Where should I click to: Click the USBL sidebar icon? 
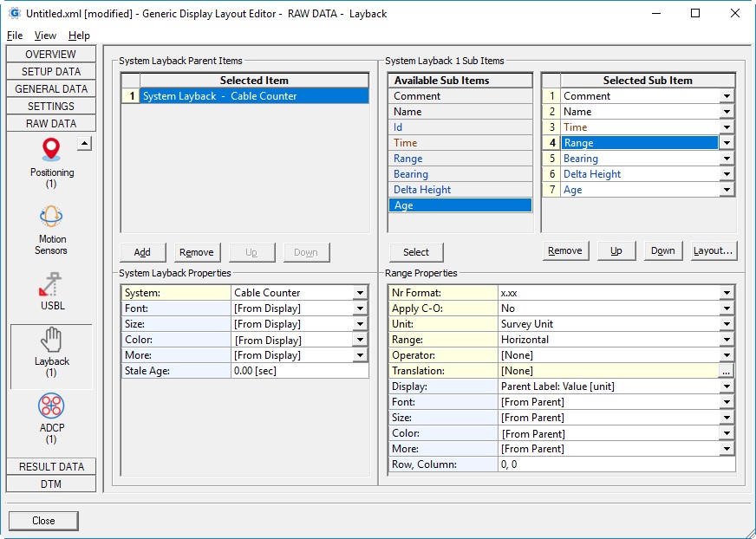[x=51, y=285]
